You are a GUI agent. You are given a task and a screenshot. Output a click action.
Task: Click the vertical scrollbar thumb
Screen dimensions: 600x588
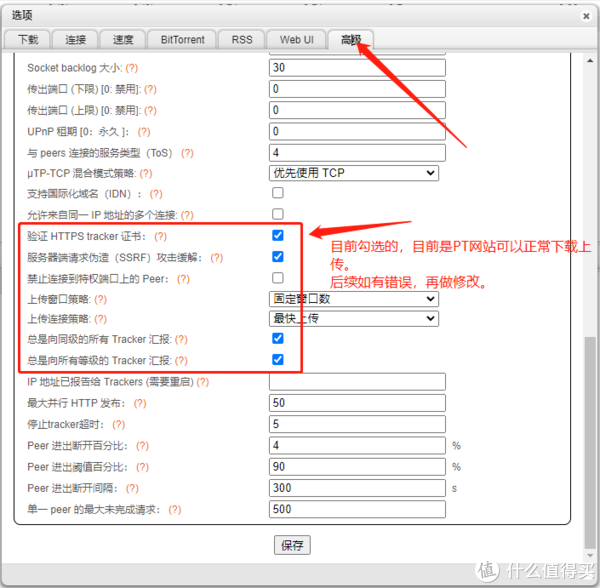coord(590,443)
